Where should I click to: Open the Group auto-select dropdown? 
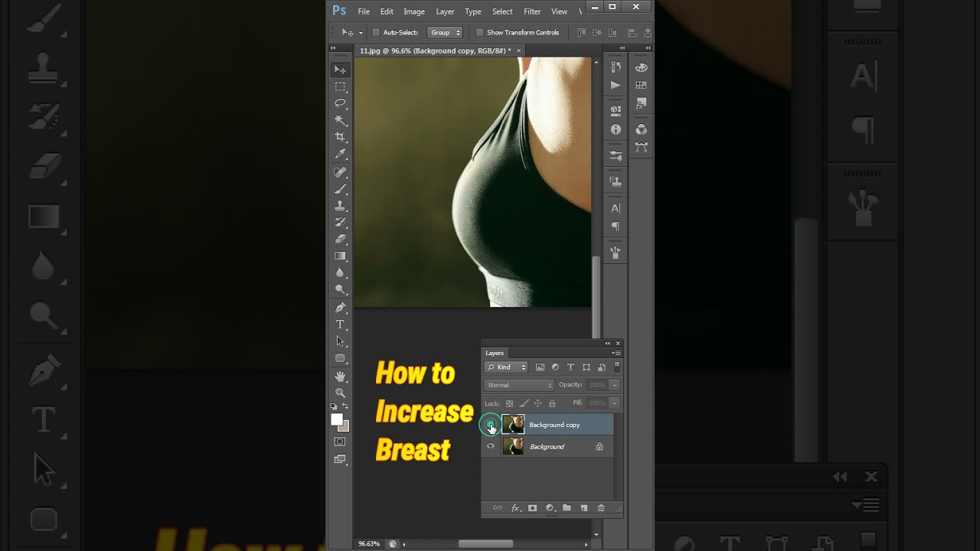point(446,33)
